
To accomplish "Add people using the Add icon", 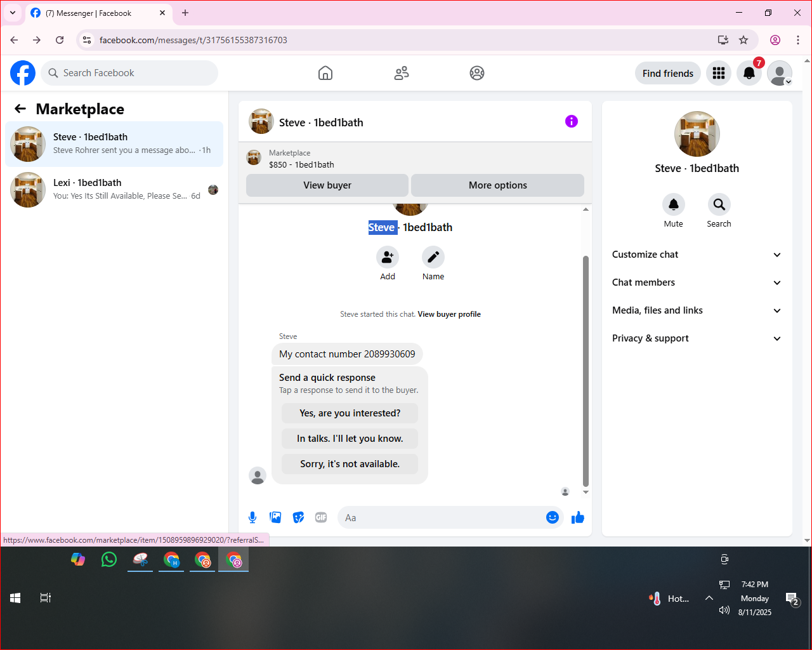I will (388, 257).
